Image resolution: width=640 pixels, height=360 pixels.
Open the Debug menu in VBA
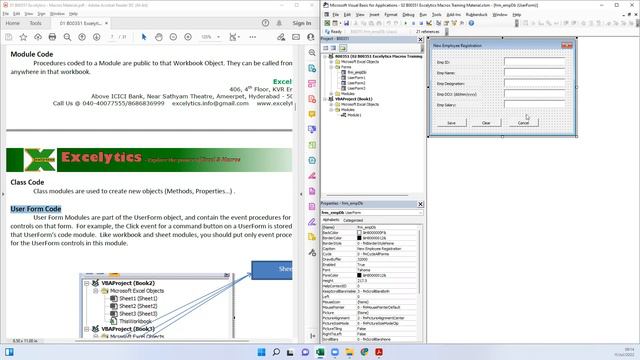click(408, 15)
